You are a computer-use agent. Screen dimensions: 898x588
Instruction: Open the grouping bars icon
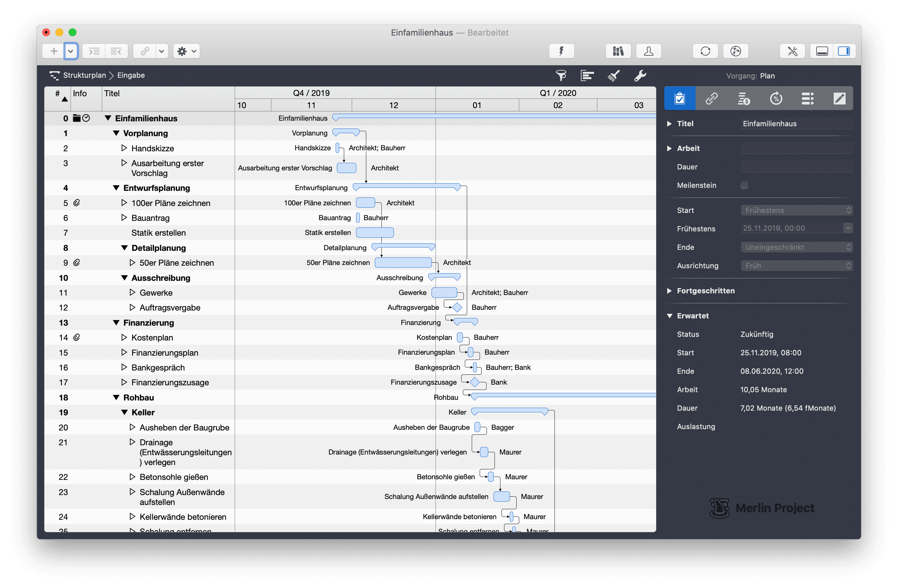click(x=587, y=75)
